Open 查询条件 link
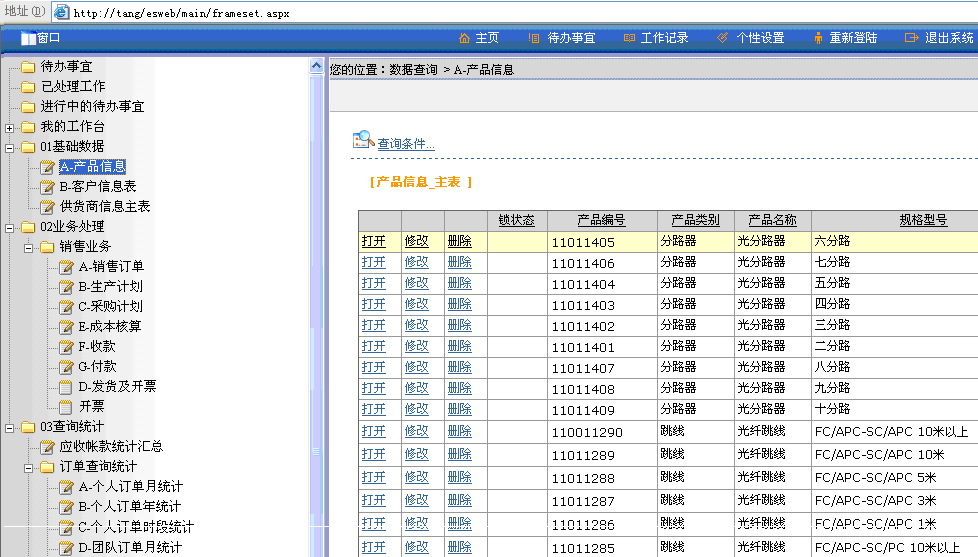Screen dimensions: 978x557 tap(405, 144)
